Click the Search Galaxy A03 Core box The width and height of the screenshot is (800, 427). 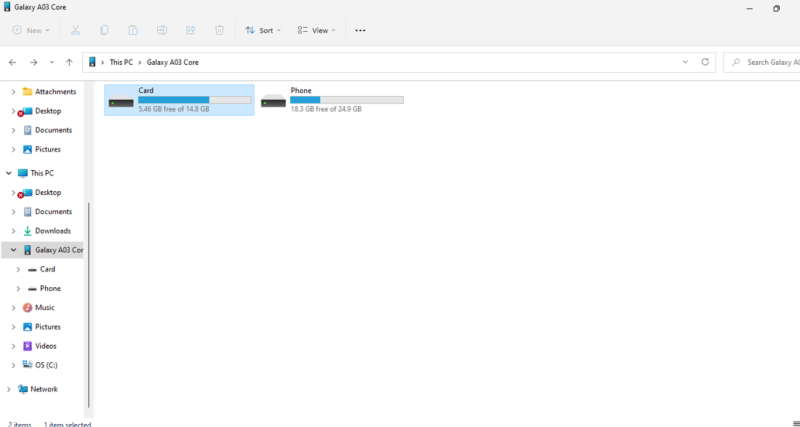coord(761,62)
